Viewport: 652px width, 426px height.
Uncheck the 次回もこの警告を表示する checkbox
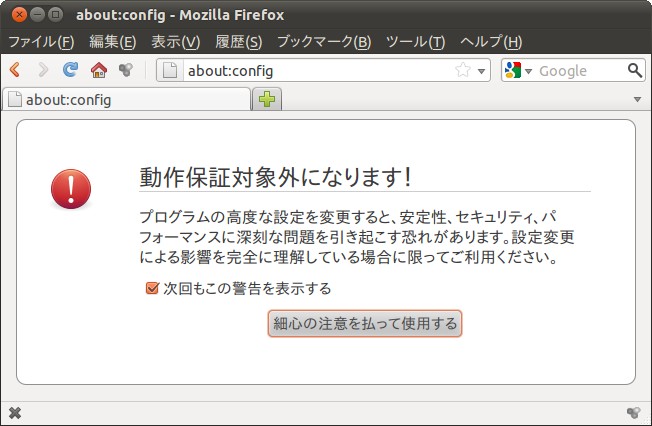coord(152,288)
